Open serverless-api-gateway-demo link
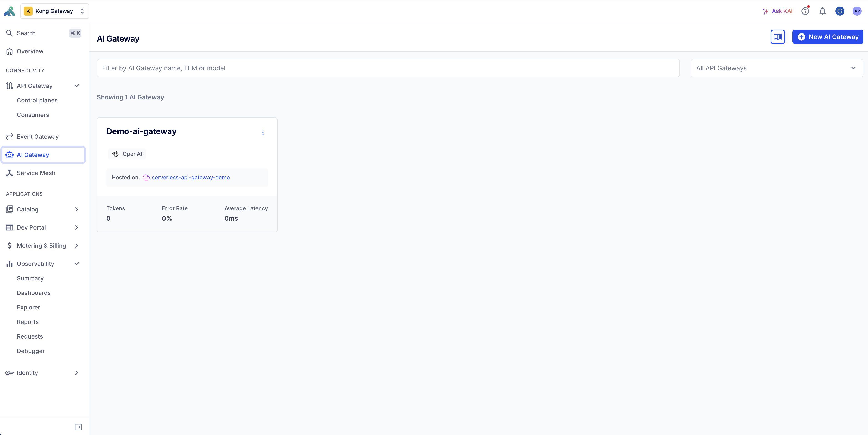 click(x=191, y=178)
